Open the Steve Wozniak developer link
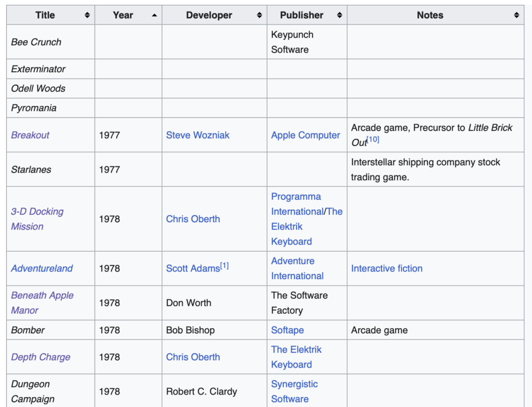The width and height of the screenshot is (532, 407). point(198,135)
